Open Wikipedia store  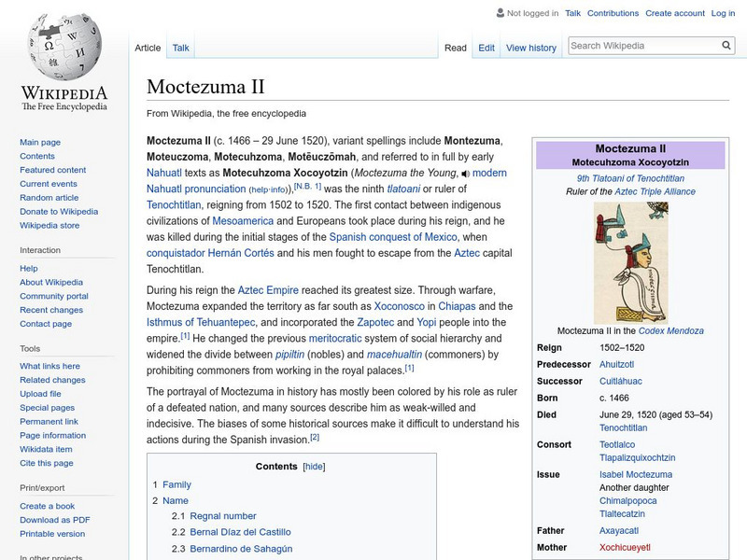[x=49, y=225]
